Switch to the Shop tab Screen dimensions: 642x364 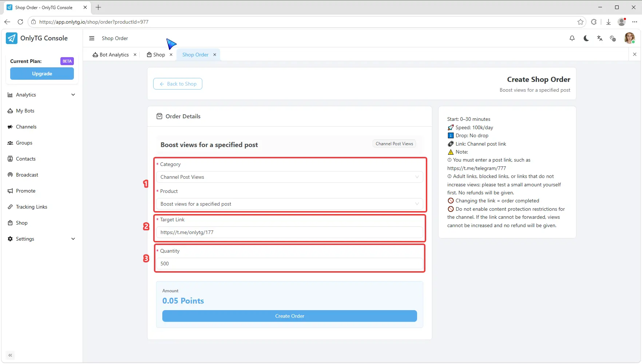point(156,55)
